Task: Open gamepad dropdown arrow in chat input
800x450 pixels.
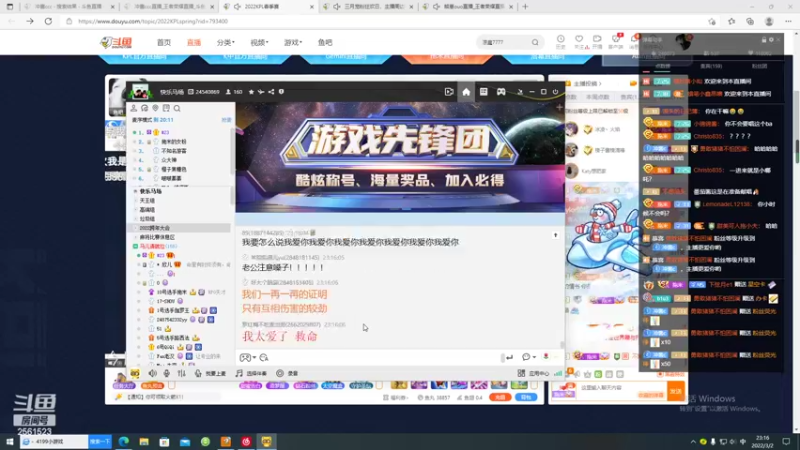Action: (254, 358)
